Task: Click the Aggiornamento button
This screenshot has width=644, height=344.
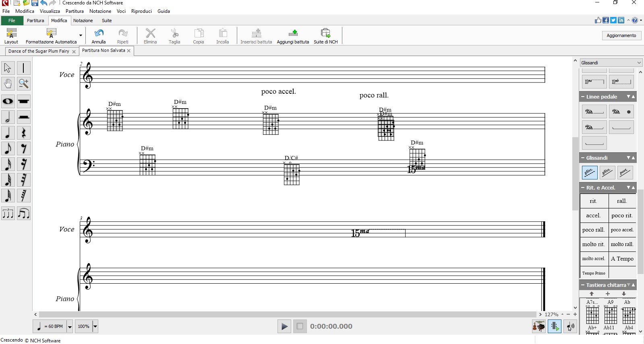Action: pos(621,35)
